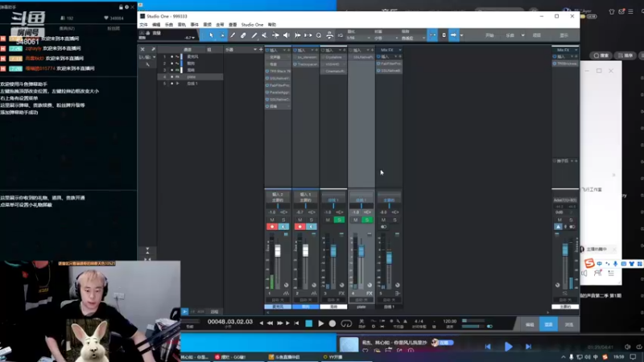Select the Bend tool
Screen dimensions: 644x362
275,35
